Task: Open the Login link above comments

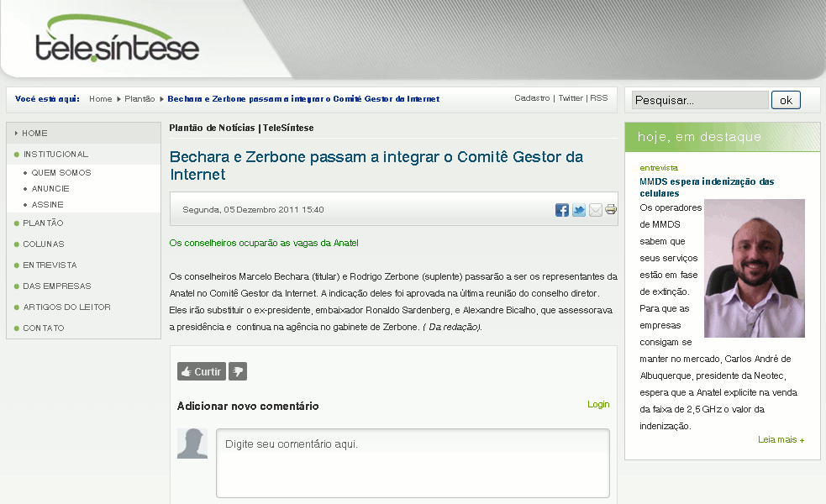Action: 597,404
